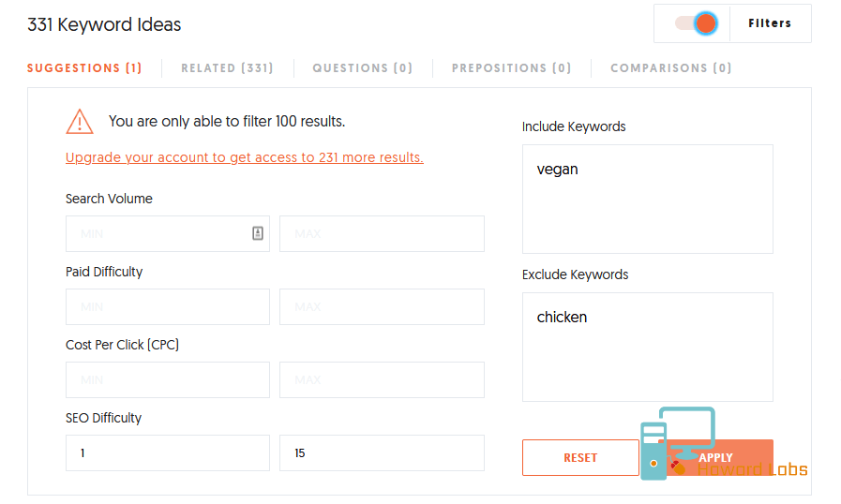The width and height of the screenshot is (841, 504).
Task: Focus the Paid Difficulty MIN field
Action: (x=168, y=306)
